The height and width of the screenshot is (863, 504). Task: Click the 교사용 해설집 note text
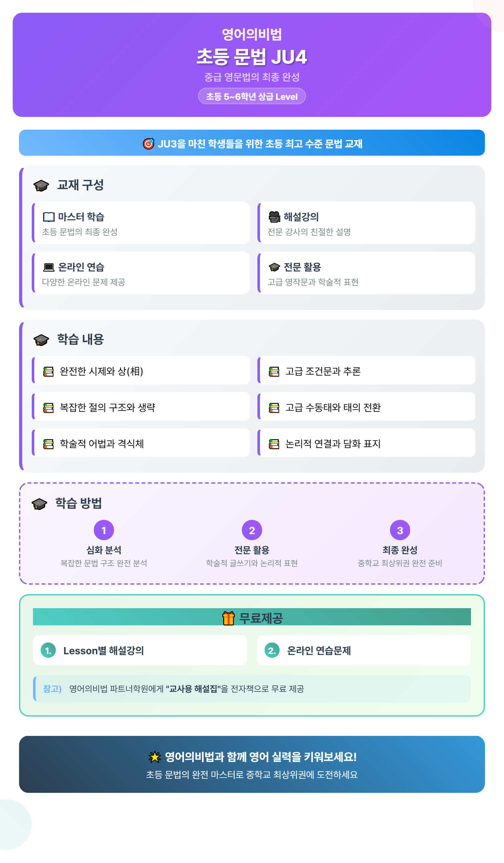tap(193, 689)
